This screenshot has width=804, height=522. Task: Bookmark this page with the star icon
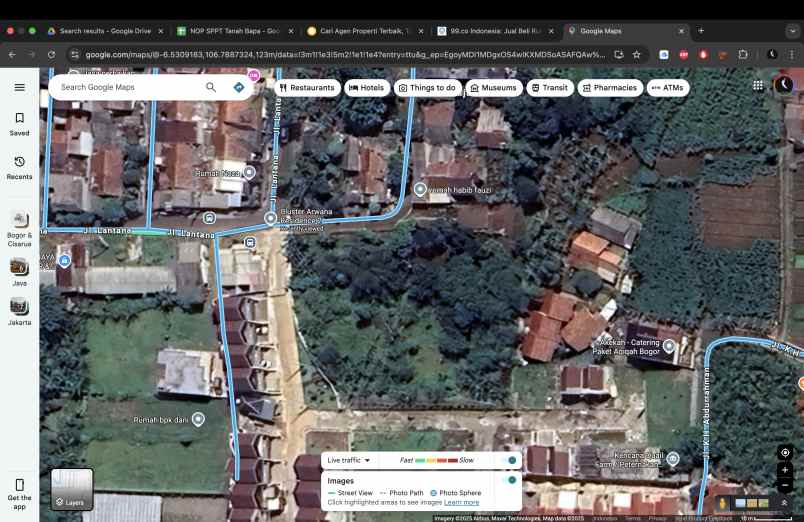636,54
